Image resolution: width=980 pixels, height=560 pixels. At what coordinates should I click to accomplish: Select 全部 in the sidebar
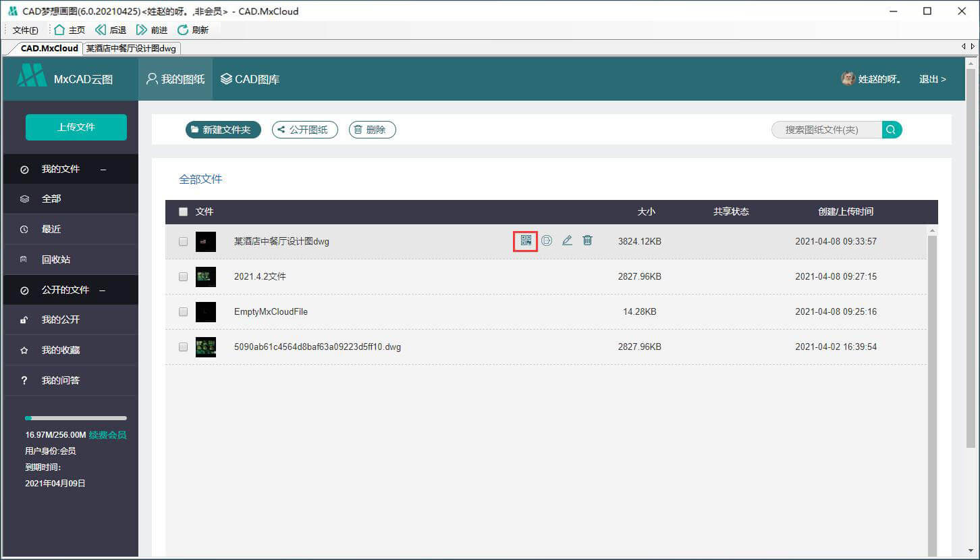click(70, 199)
